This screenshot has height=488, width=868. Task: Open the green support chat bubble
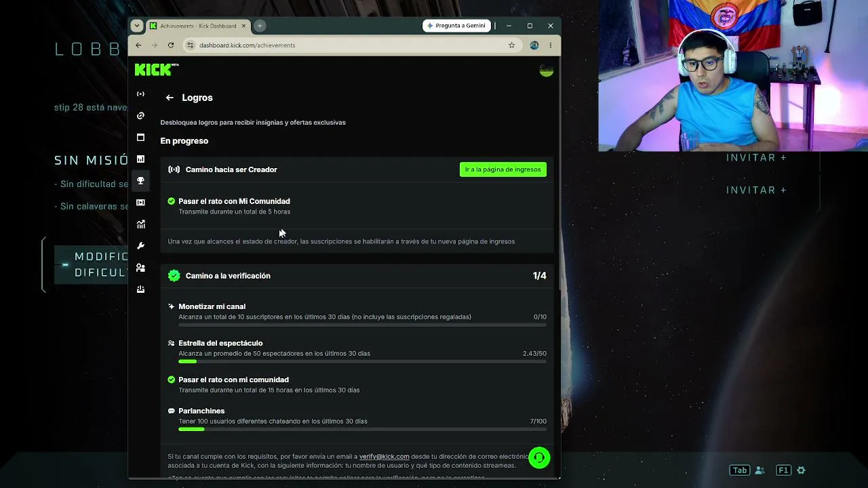(x=539, y=457)
